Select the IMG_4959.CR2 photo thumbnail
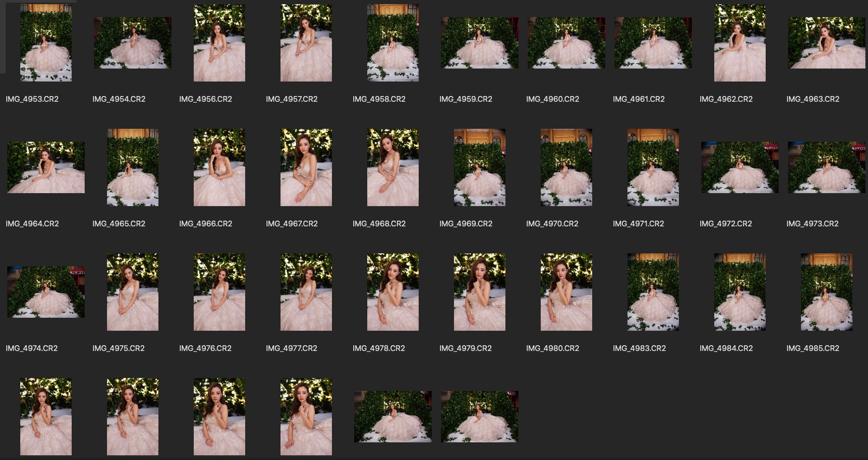This screenshot has width=868, height=460. click(x=479, y=43)
